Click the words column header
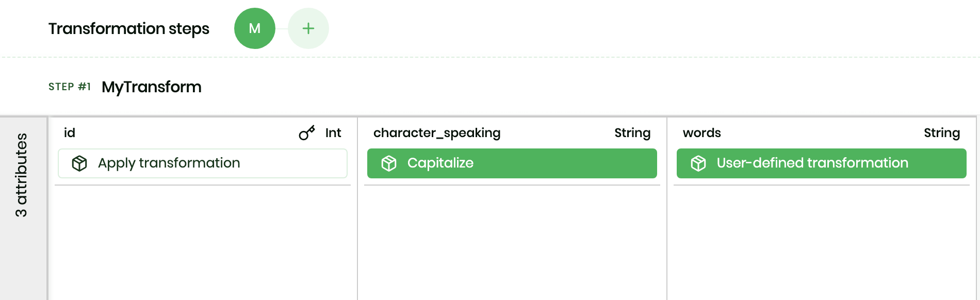The width and height of the screenshot is (980, 300). pos(701,132)
